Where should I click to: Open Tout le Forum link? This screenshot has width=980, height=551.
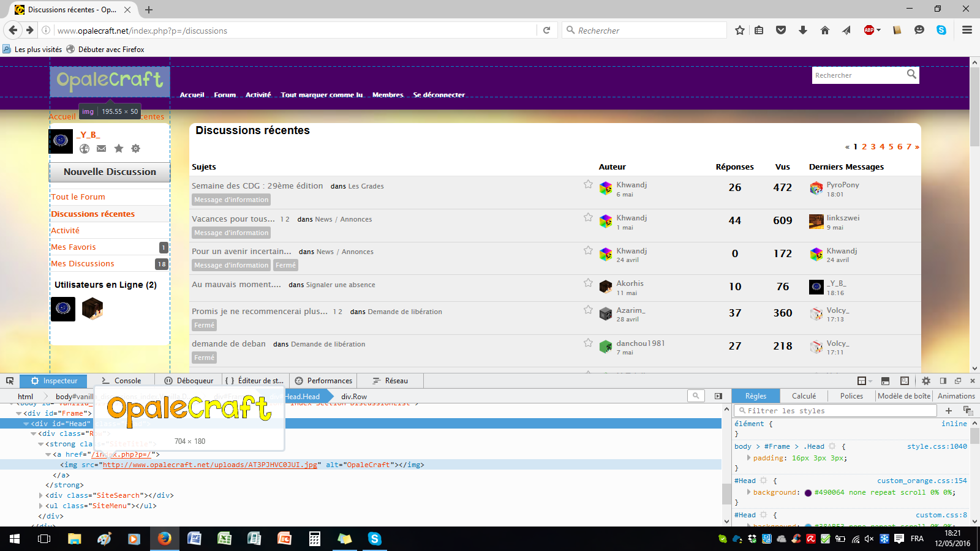pyautogui.click(x=78, y=197)
